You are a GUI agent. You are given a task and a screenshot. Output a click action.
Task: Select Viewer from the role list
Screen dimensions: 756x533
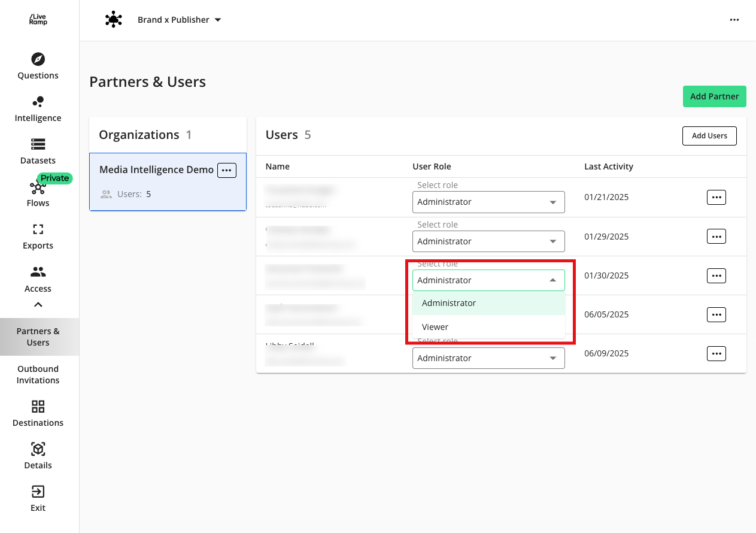tap(435, 327)
